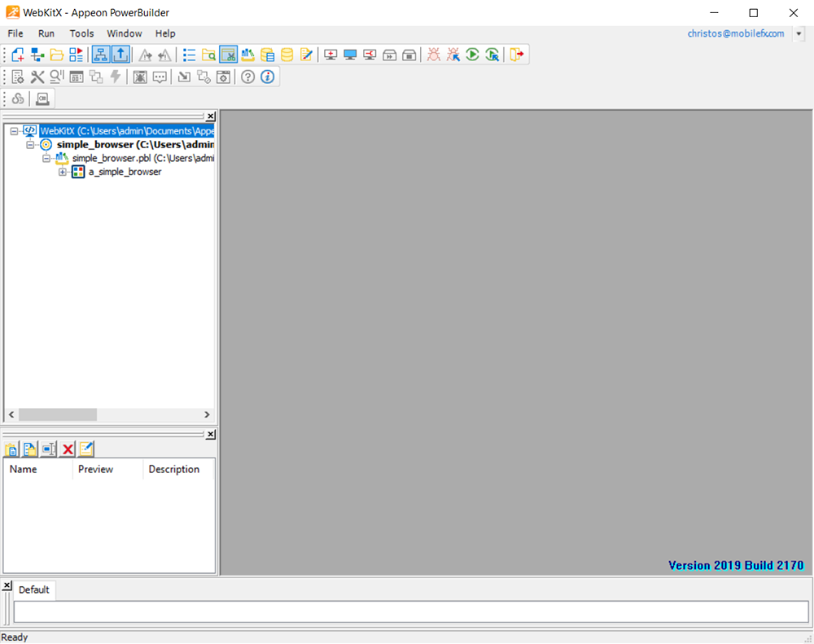
Task: Expand the a_simple_browser tree node
Action: coord(63,172)
